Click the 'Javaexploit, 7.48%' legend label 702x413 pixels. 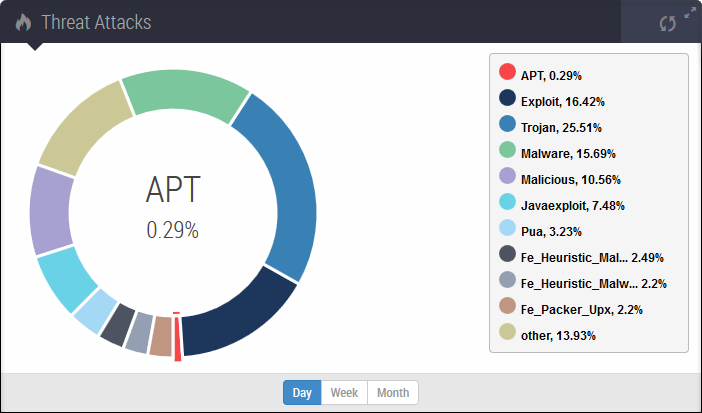tap(573, 206)
